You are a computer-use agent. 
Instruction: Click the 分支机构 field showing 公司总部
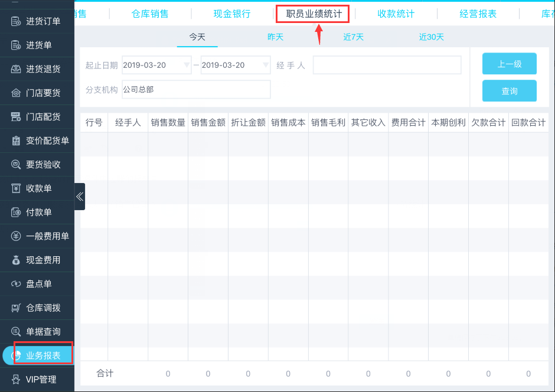[x=196, y=90]
